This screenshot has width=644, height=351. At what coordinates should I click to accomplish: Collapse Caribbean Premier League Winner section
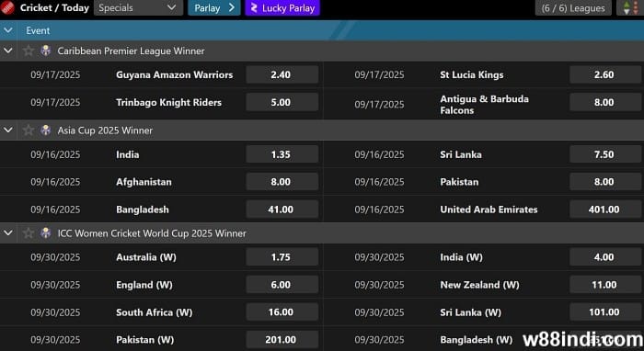[x=8, y=51]
